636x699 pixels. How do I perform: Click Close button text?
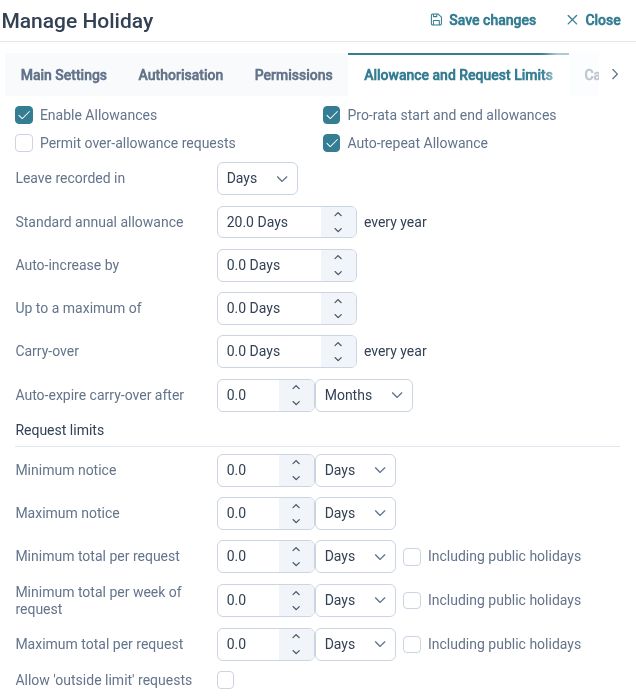click(603, 20)
